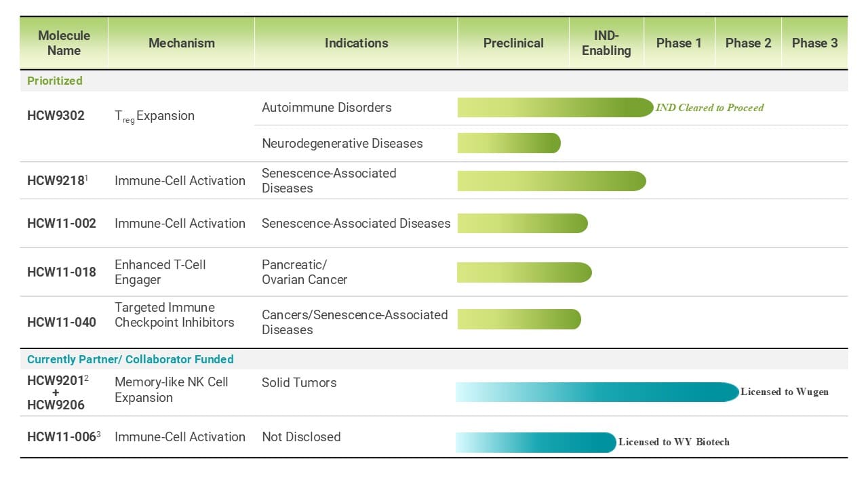
Task: Click the HCW11-040 progress bar
Action: 519,319
